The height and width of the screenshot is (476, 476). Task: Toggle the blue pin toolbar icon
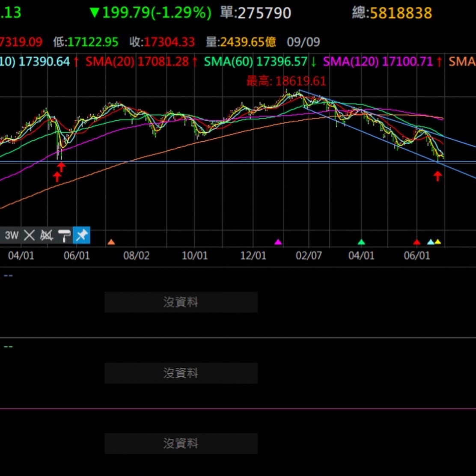point(81,235)
